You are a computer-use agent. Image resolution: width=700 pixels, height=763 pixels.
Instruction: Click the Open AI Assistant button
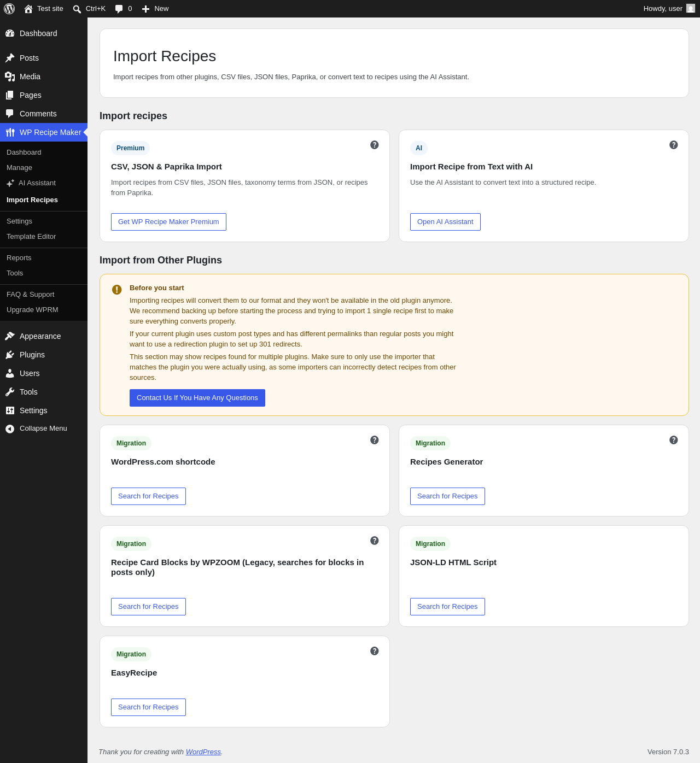[445, 222]
